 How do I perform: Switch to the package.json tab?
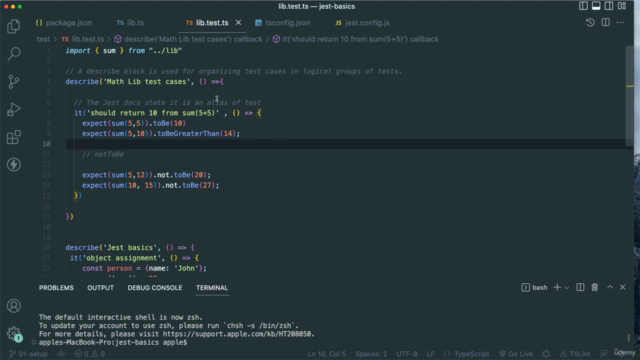tap(64, 23)
